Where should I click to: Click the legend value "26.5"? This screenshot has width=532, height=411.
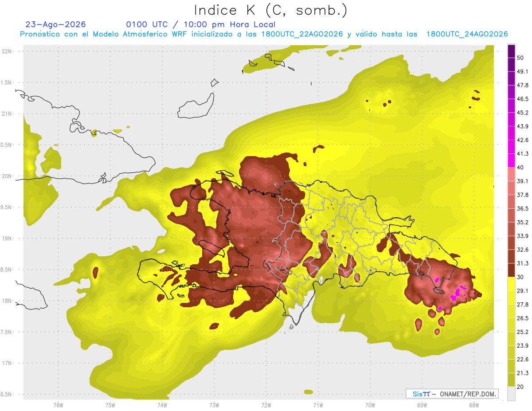point(523,318)
